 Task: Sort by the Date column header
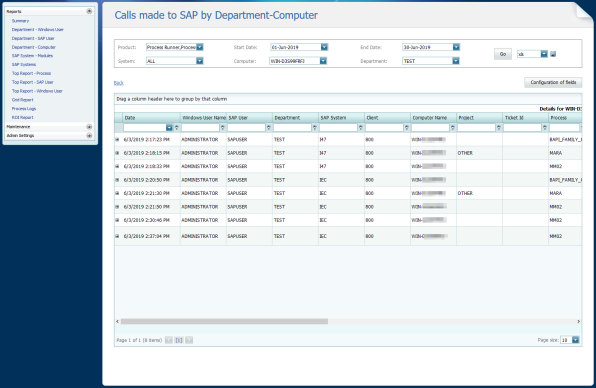pyautogui.click(x=151, y=118)
